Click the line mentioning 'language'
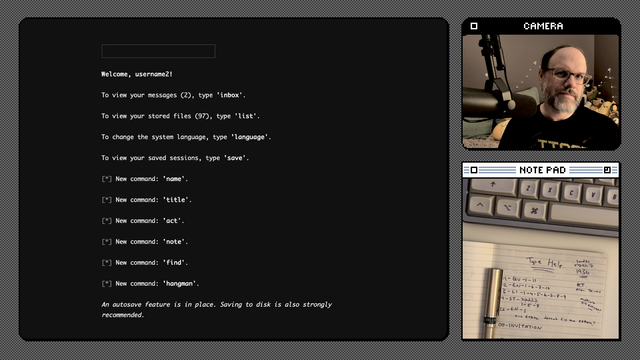Screen dimensions: 640x360 [x=186, y=137]
